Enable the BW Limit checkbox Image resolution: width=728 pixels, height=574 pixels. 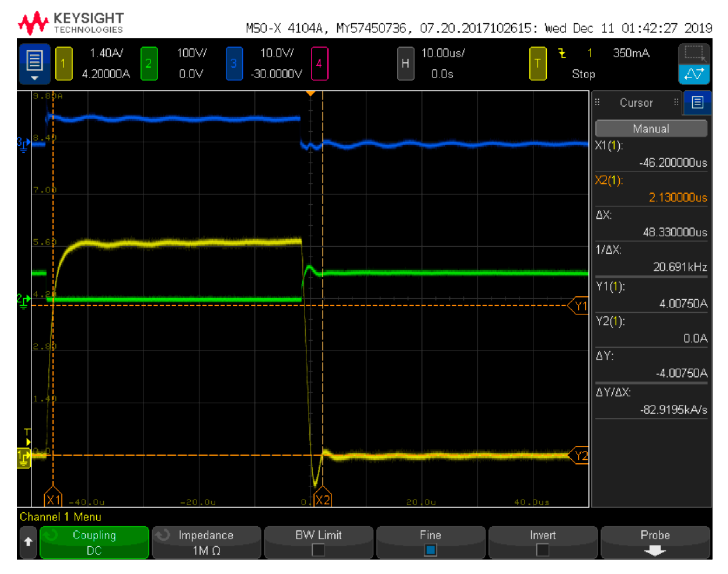click(x=318, y=550)
